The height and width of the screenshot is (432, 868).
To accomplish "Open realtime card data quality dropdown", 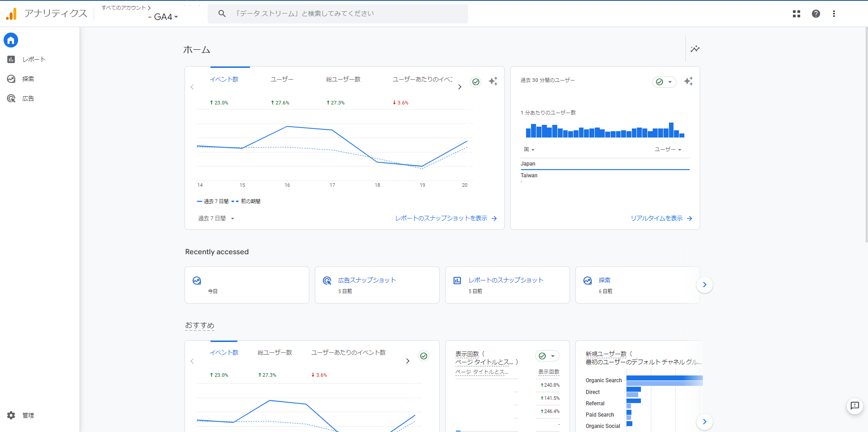I will click(x=664, y=82).
